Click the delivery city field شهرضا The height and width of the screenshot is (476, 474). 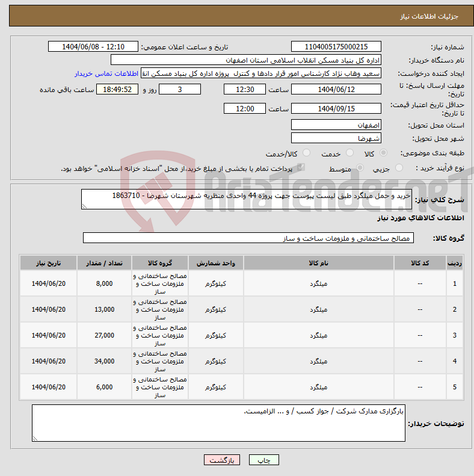[x=336, y=138]
